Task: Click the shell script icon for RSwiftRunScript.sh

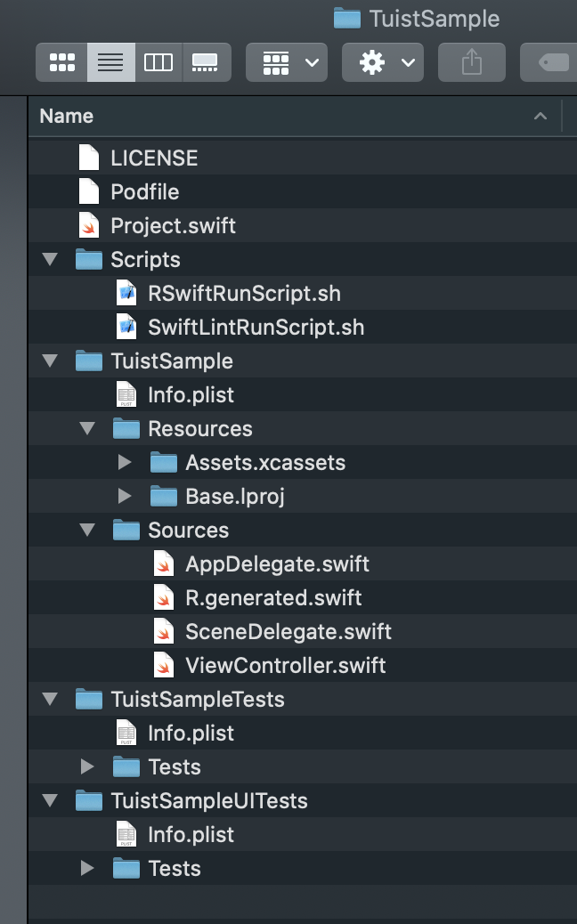Action: click(x=126, y=293)
